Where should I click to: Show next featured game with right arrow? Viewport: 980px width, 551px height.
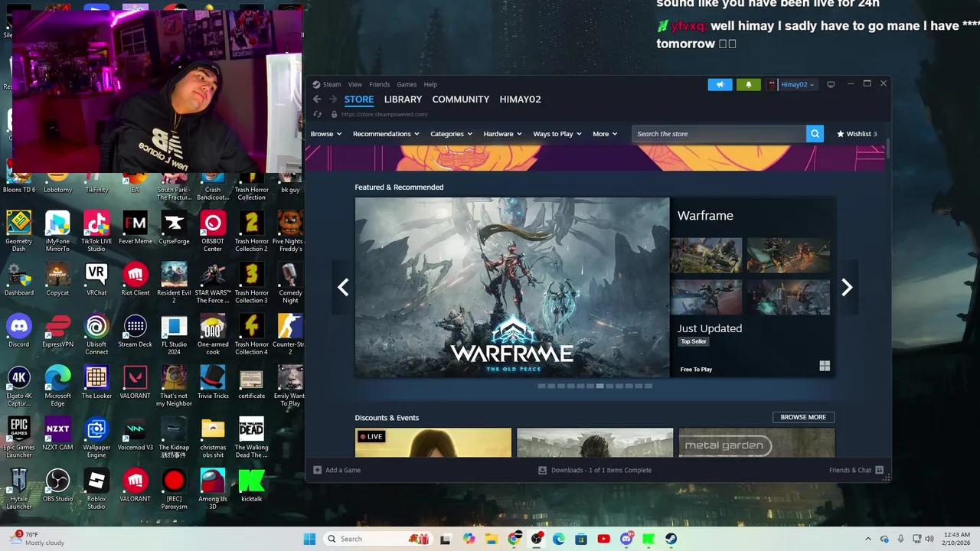point(847,287)
